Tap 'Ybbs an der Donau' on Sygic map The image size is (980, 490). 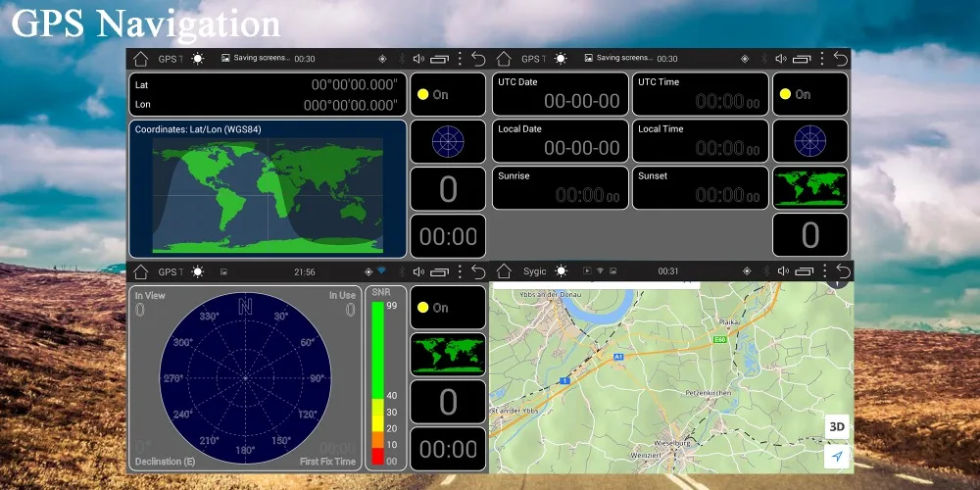click(551, 294)
